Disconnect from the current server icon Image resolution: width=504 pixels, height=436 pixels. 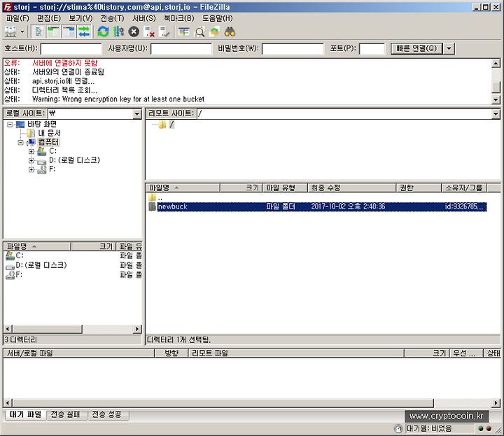149,31
